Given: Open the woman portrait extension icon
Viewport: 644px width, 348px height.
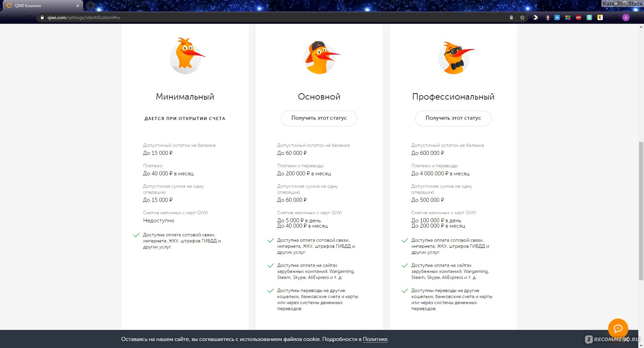Looking at the screenshot, I should (x=548, y=17).
